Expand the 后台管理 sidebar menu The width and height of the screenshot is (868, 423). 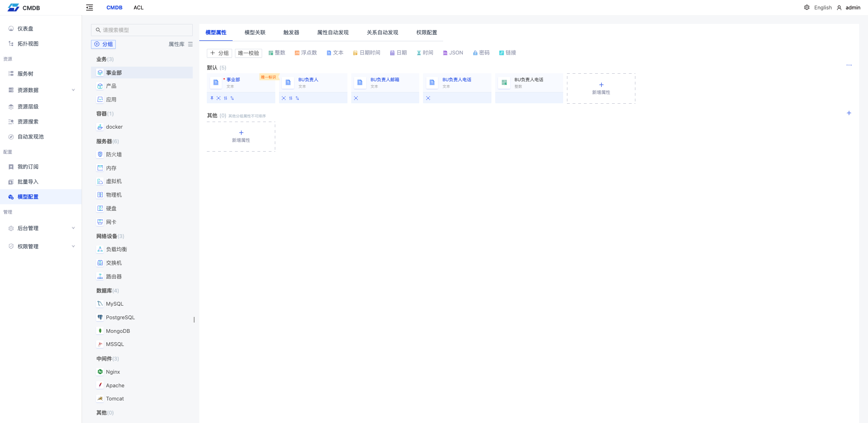(x=73, y=228)
